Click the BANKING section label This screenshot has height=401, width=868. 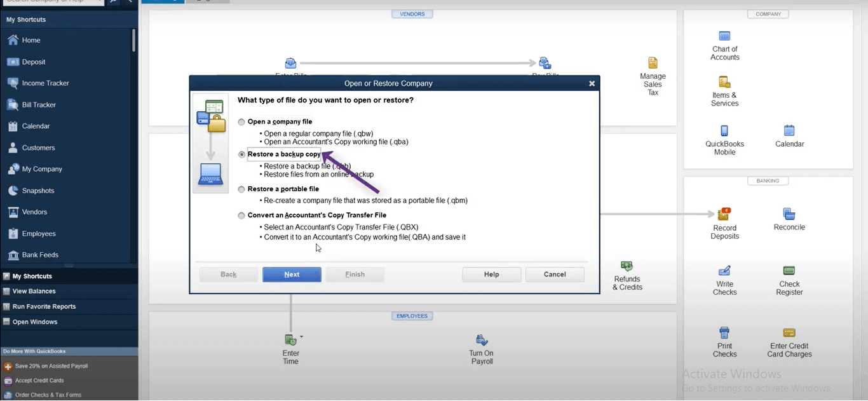pos(768,180)
